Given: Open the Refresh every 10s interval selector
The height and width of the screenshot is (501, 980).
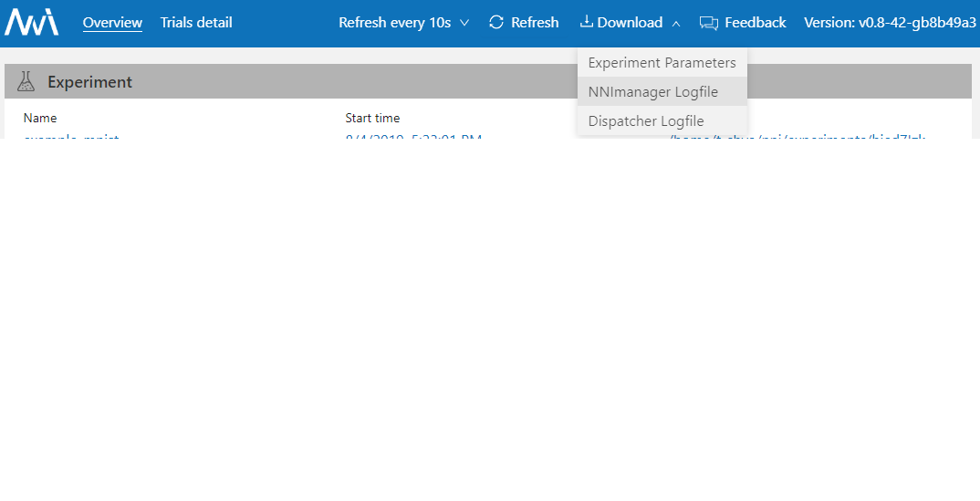Looking at the screenshot, I should (x=394, y=22).
